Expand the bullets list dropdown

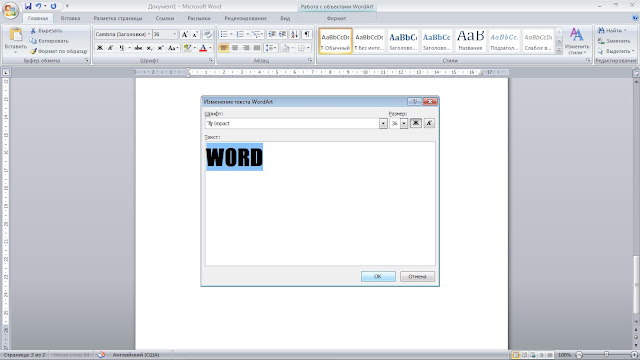click(x=231, y=35)
